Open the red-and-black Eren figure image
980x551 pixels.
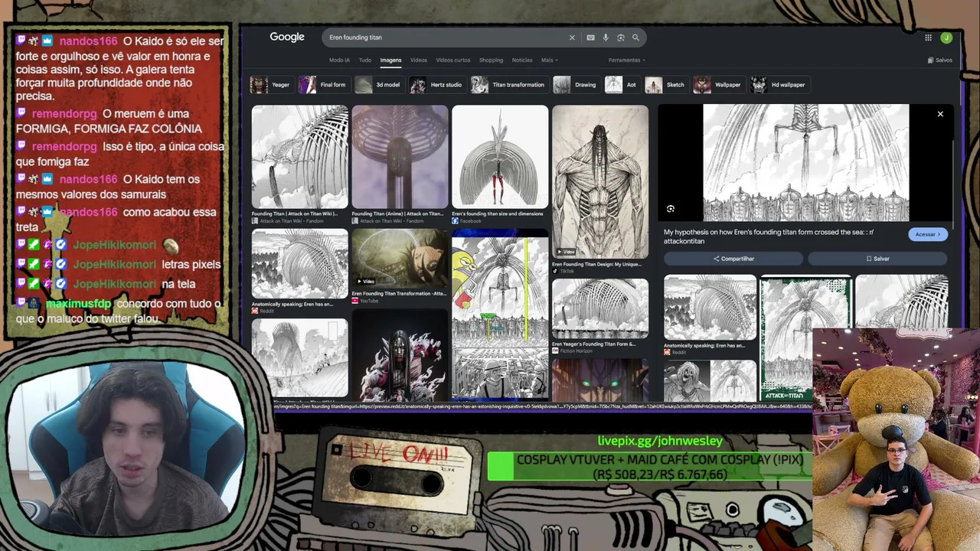coord(400,355)
